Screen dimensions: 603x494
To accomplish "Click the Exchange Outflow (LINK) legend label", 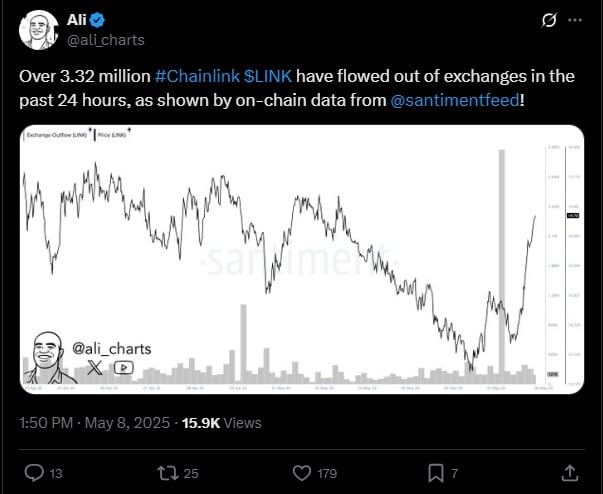I will coord(57,135).
